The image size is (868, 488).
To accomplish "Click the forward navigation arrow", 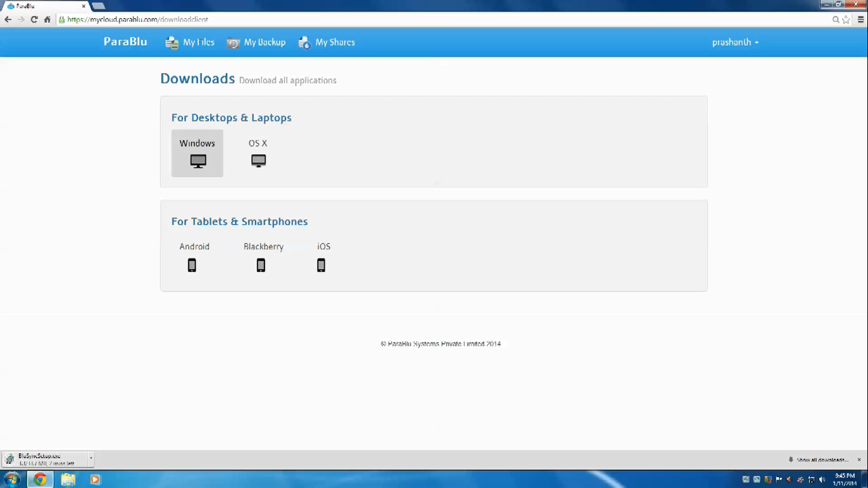I will pos(21,20).
